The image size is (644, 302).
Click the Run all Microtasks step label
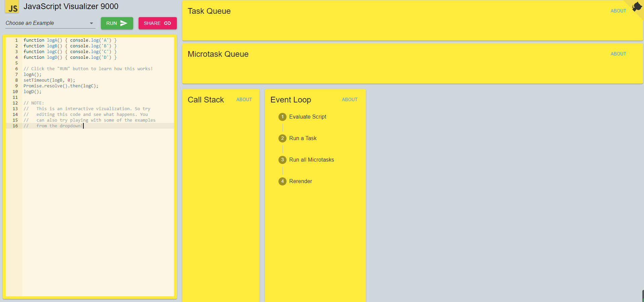click(x=311, y=160)
